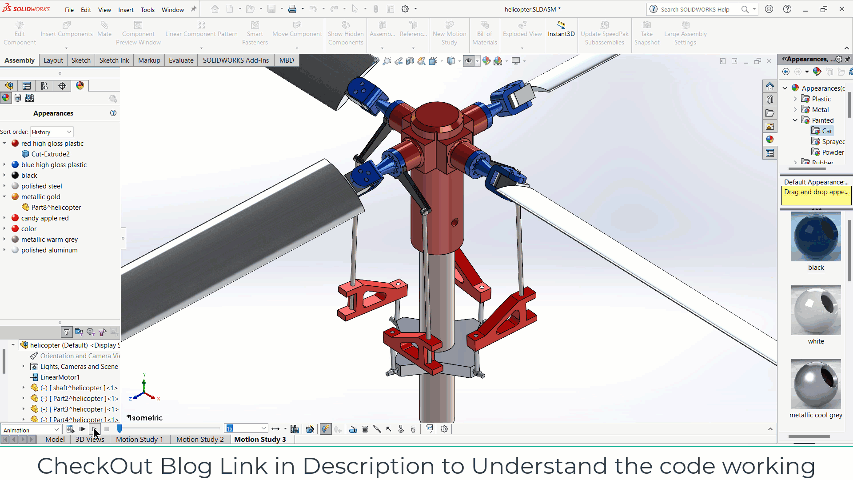Switch to the Sketch ribbon tab

click(81, 60)
